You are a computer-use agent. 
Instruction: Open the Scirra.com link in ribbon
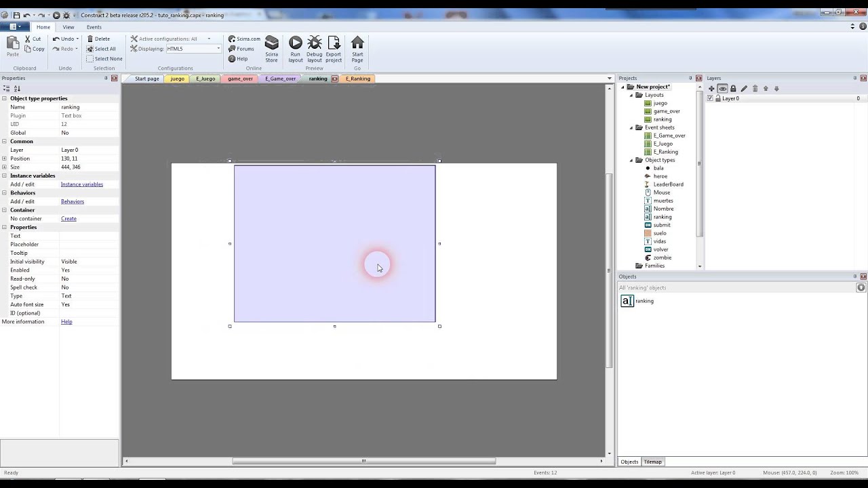coord(244,39)
